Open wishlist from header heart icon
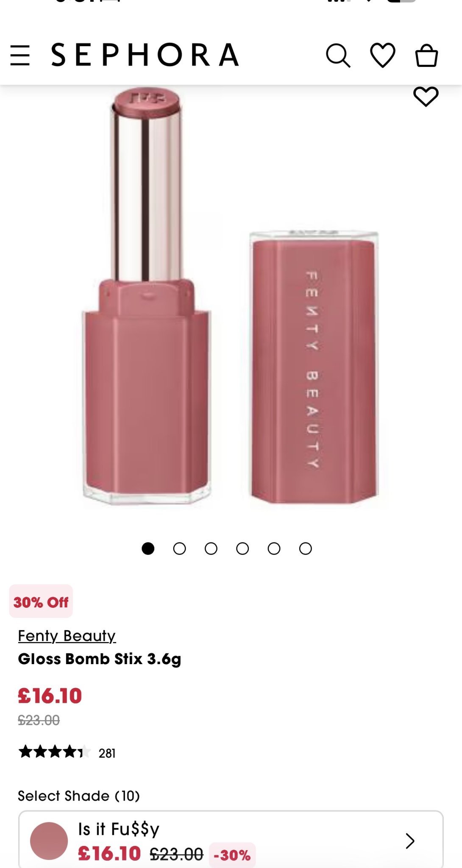Screen dimensions: 462x868 pos(383,55)
